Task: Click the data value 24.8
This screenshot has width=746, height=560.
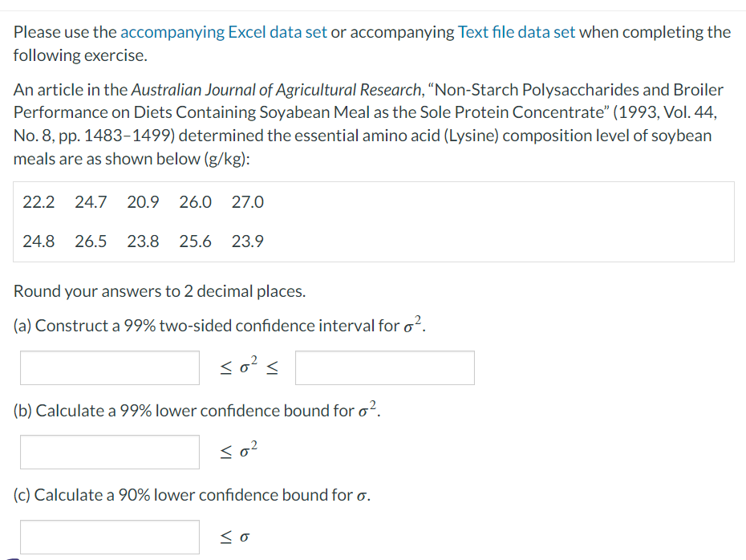Action: pyautogui.click(x=39, y=241)
